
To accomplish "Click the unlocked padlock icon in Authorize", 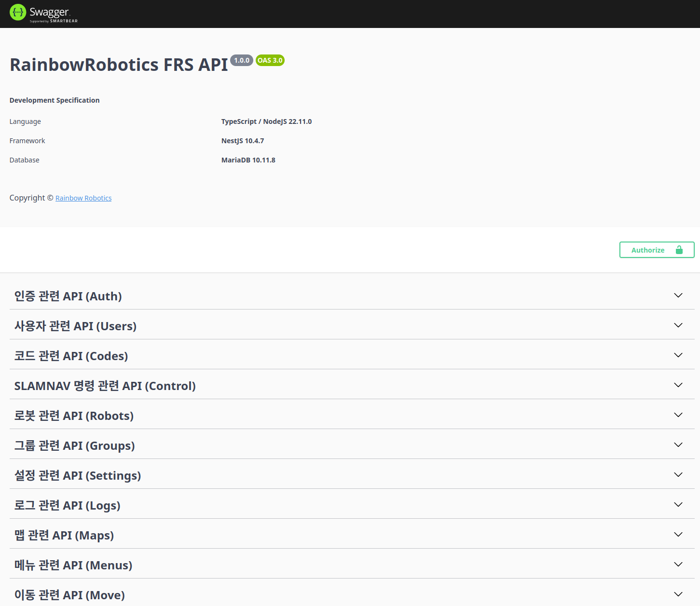I will (x=679, y=250).
